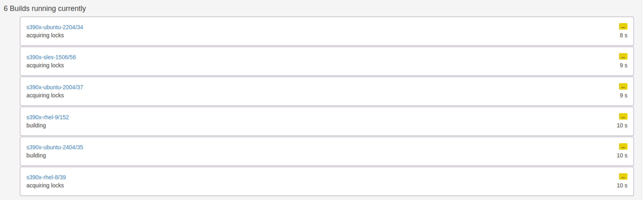Open build s390x-ubuntu-2204/34 link
The width and height of the screenshot is (644, 200).
pyautogui.click(x=55, y=27)
